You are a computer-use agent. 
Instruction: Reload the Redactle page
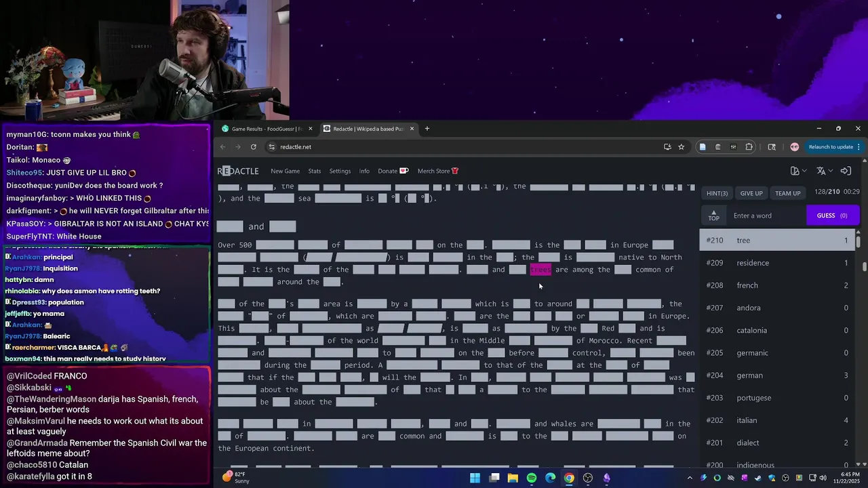tap(254, 147)
